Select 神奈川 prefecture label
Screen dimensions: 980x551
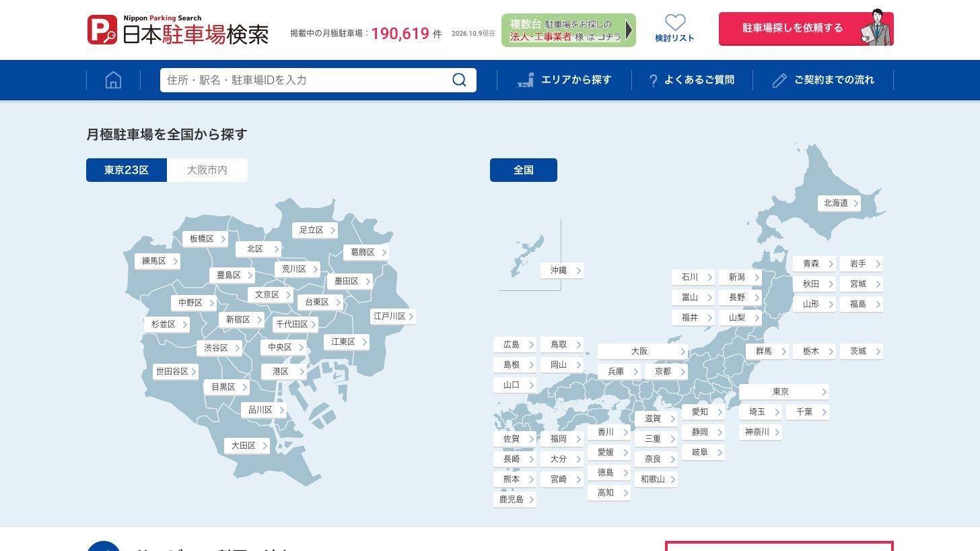[760, 432]
